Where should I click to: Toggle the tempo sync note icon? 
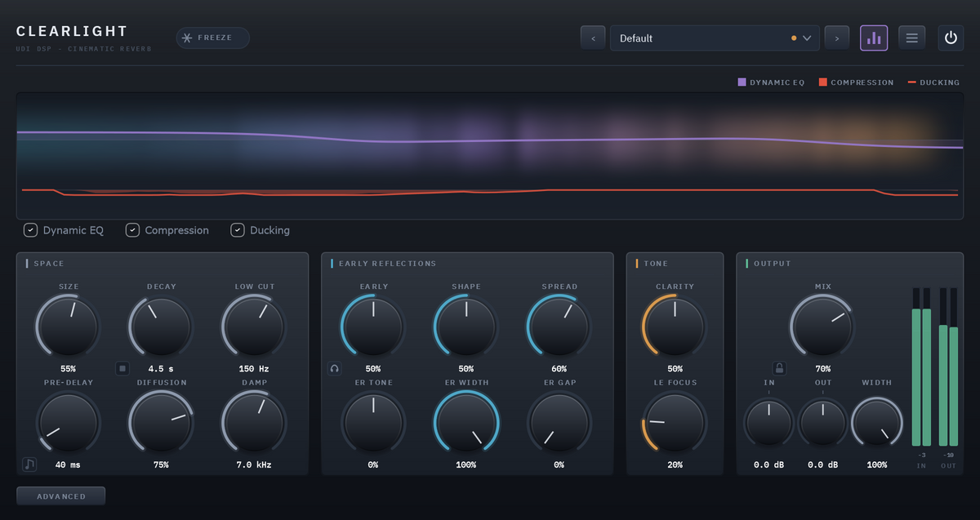tap(29, 464)
